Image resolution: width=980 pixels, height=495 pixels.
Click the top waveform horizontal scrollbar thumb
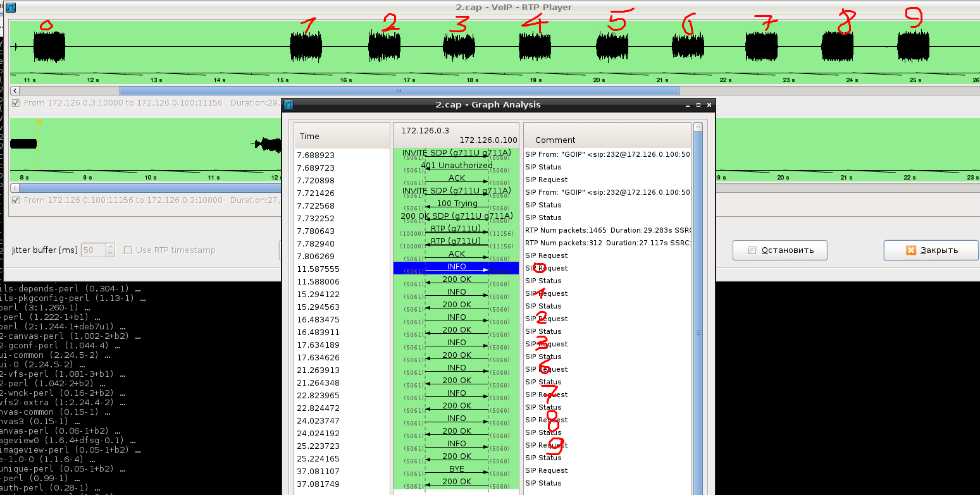(399, 90)
